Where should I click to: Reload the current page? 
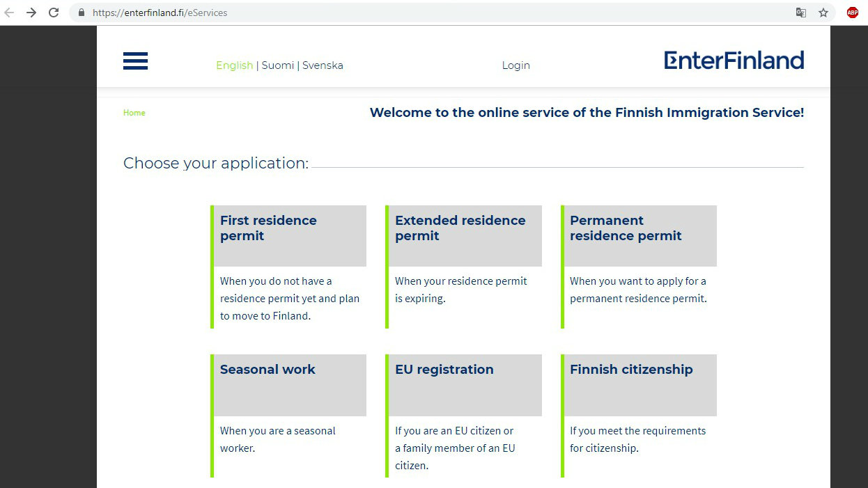click(x=54, y=12)
